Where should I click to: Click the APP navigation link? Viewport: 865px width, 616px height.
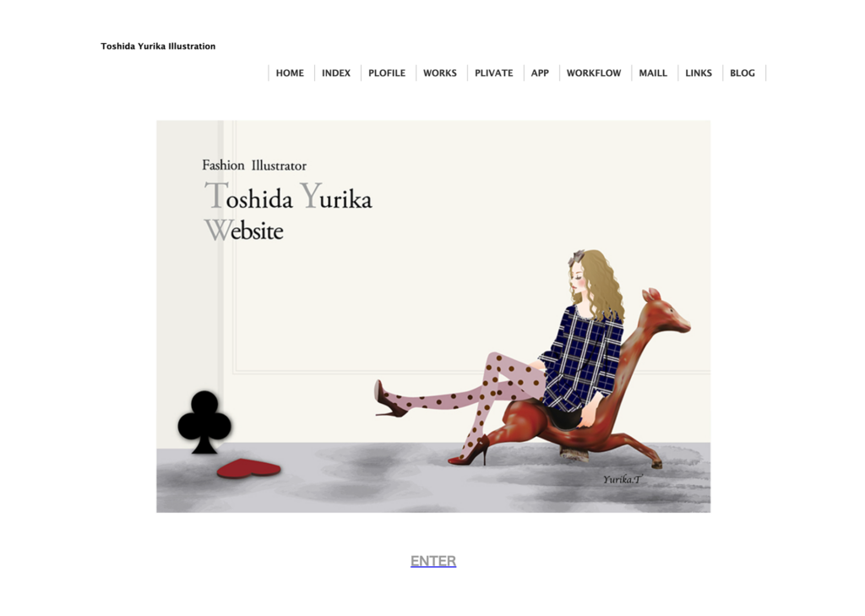[x=540, y=73]
